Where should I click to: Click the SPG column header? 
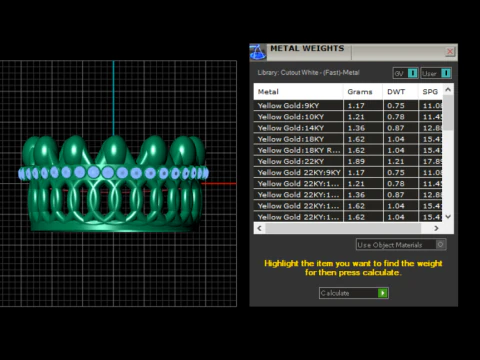pos(430,92)
